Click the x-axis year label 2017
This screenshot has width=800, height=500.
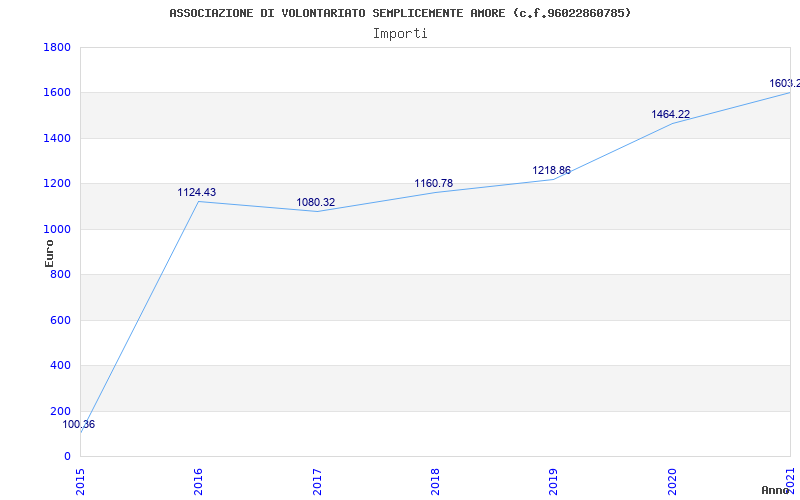click(x=316, y=482)
